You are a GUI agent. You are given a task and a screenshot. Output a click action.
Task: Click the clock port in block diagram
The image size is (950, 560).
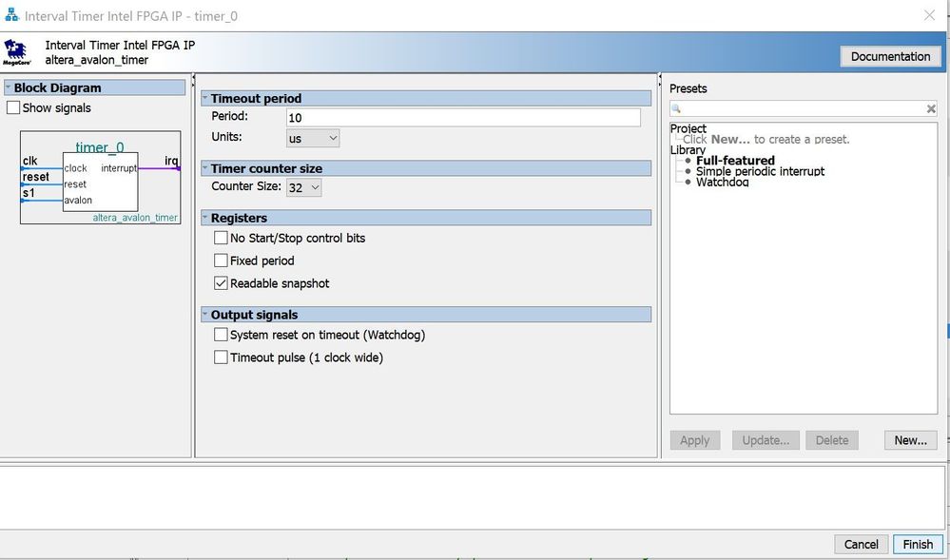[76, 168]
